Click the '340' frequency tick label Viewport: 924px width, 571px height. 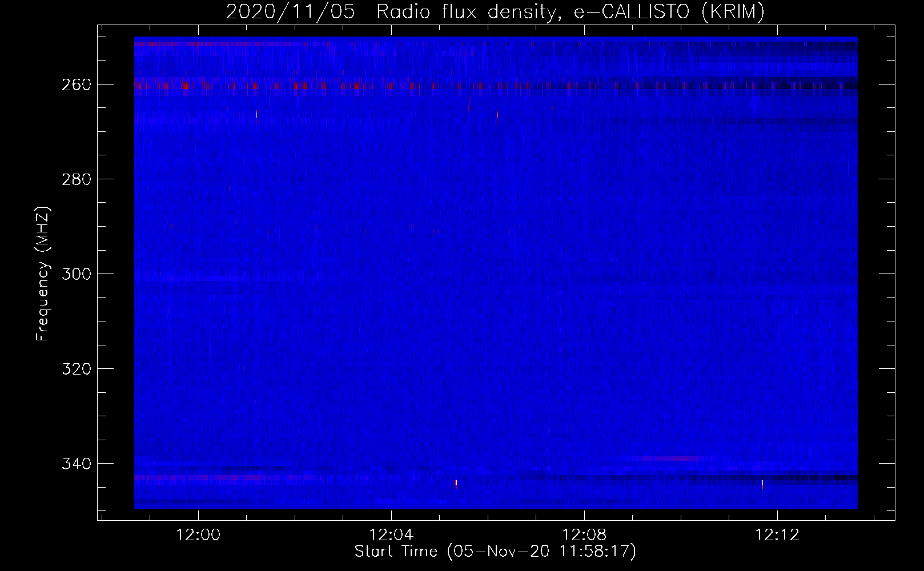pos(76,463)
